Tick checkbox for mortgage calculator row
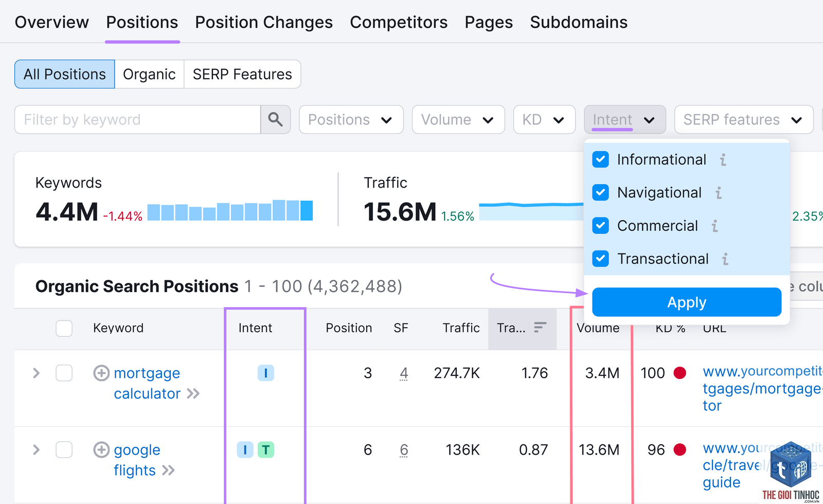 point(64,373)
